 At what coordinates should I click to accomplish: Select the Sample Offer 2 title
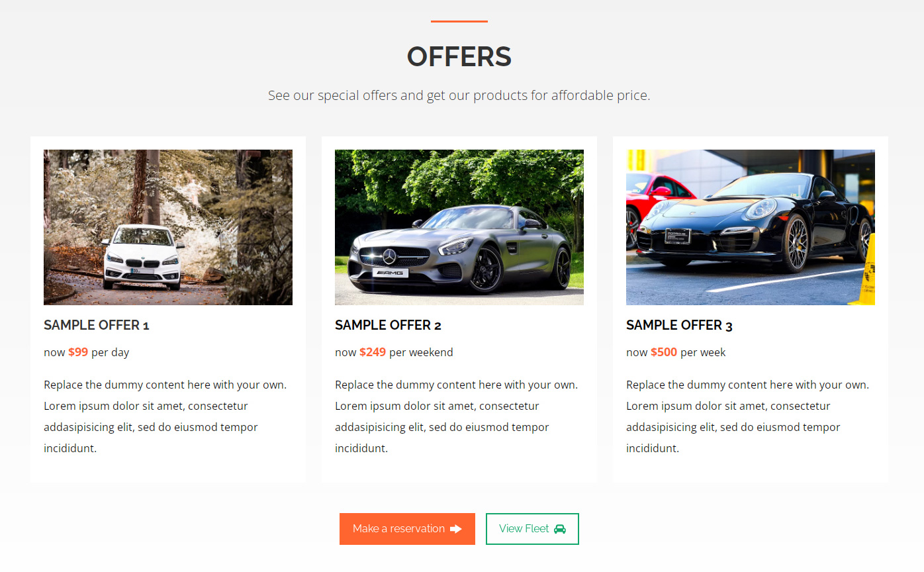tap(388, 325)
